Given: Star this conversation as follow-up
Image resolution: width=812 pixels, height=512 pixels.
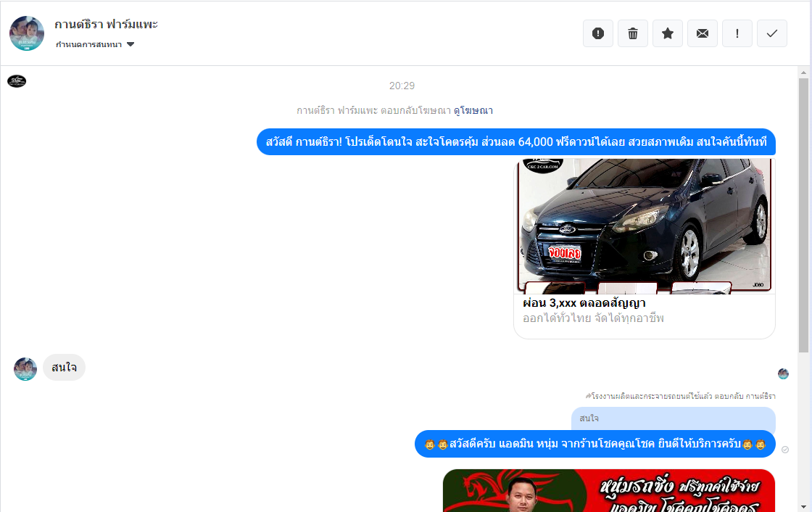Looking at the screenshot, I should click(668, 33).
